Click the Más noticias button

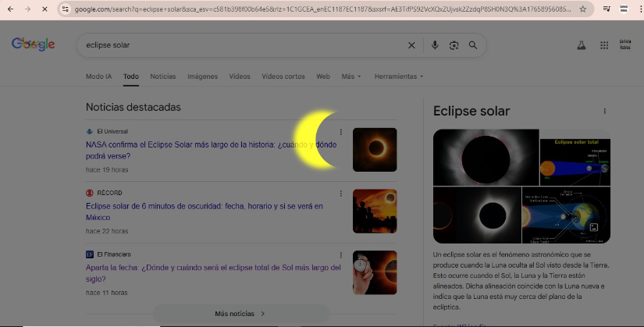pyautogui.click(x=241, y=314)
